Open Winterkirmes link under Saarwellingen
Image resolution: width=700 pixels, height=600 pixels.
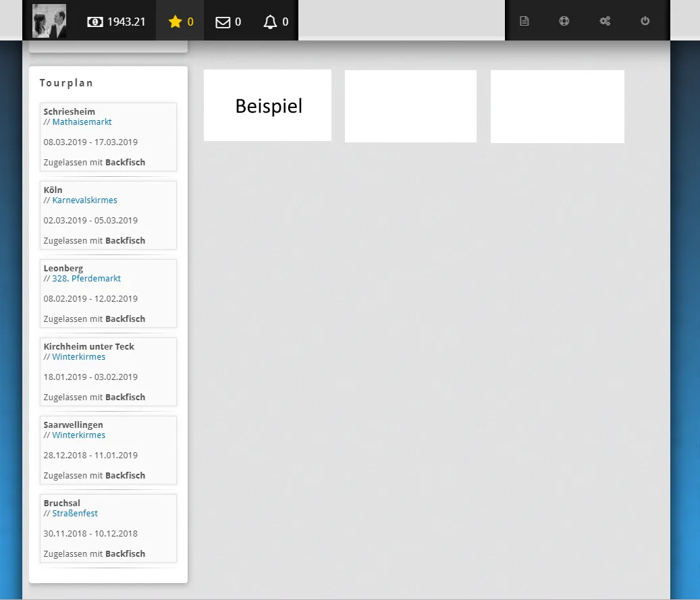point(78,435)
